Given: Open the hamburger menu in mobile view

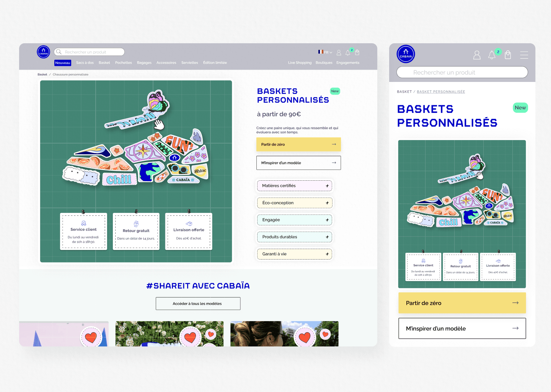Looking at the screenshot, I should pos(524,55).
